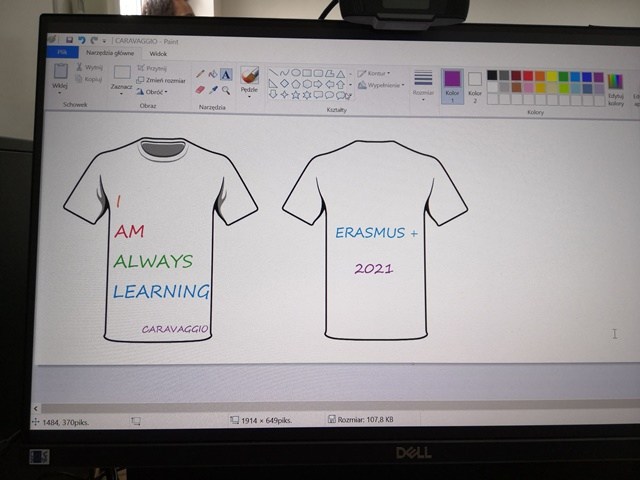The width and height of the screenshot is (640, 480).
Task: Choose the Rounded rectangle shape
Action: point(318,73)
